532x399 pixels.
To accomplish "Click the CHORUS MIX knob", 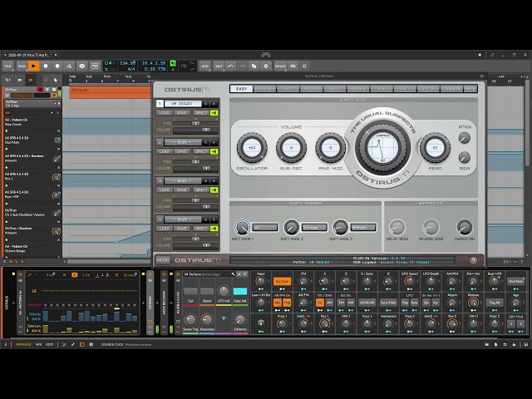I will (465, 227).
